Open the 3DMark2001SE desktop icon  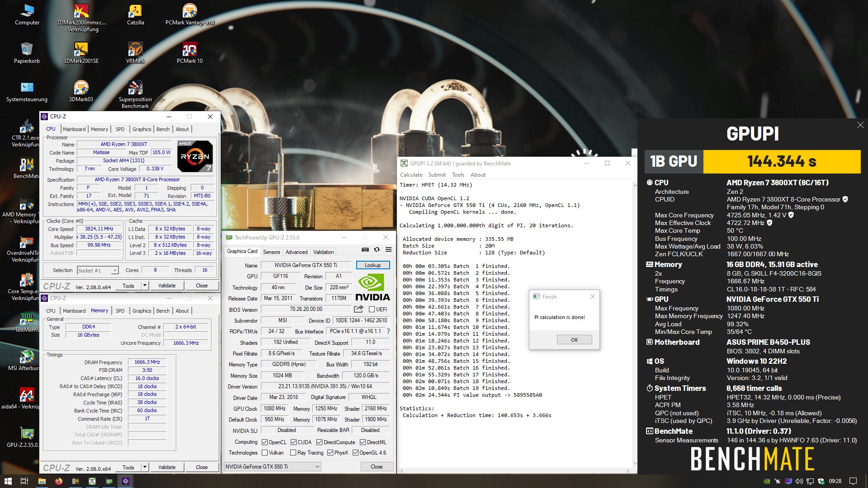click(x=81, y=53)
